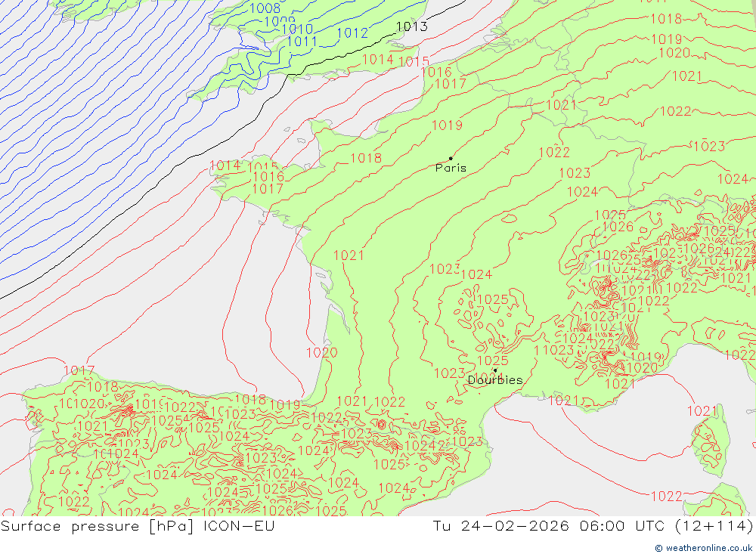
Task: Click the blue 1008 isobar label
Action: pos(265,8)
